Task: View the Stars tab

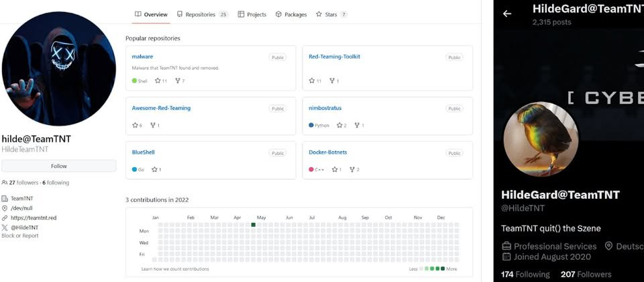Action: pos(331,14)
